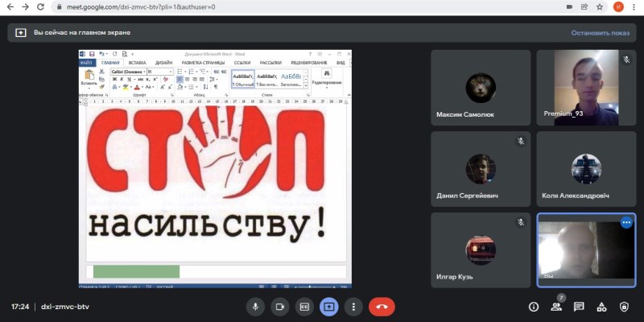Open the activities panel icon
This screenshot has width=644, height=322.
(601, 307)
